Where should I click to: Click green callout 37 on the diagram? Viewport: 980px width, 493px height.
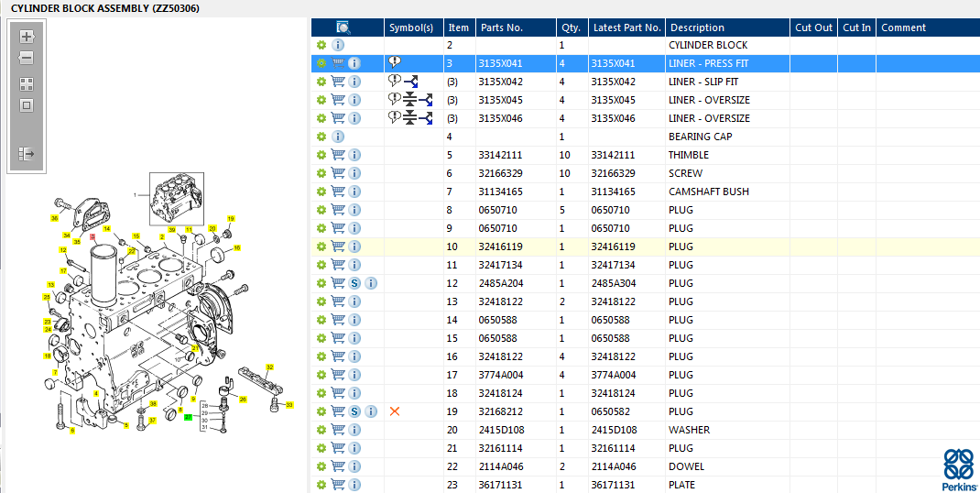point(188,417)
